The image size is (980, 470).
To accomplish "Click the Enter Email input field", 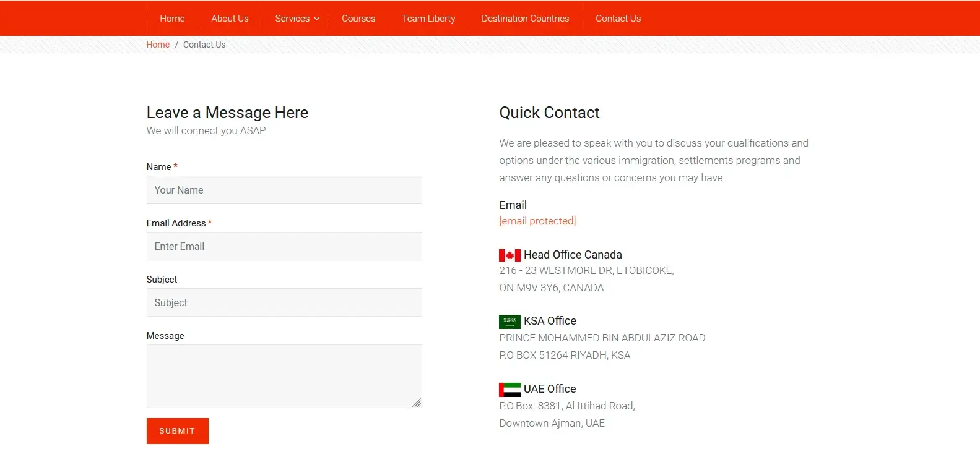I will click(284, 246).
